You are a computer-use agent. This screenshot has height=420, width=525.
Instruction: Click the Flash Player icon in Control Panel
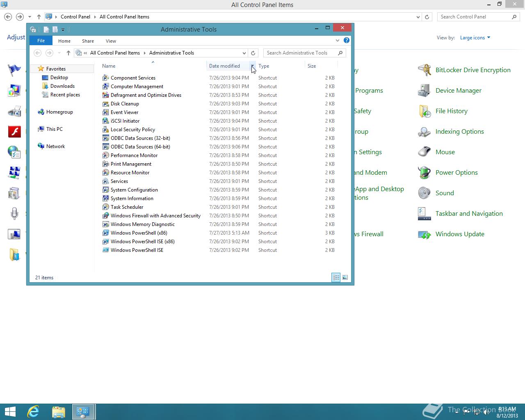pyautogui.click(x=14, y=132)
